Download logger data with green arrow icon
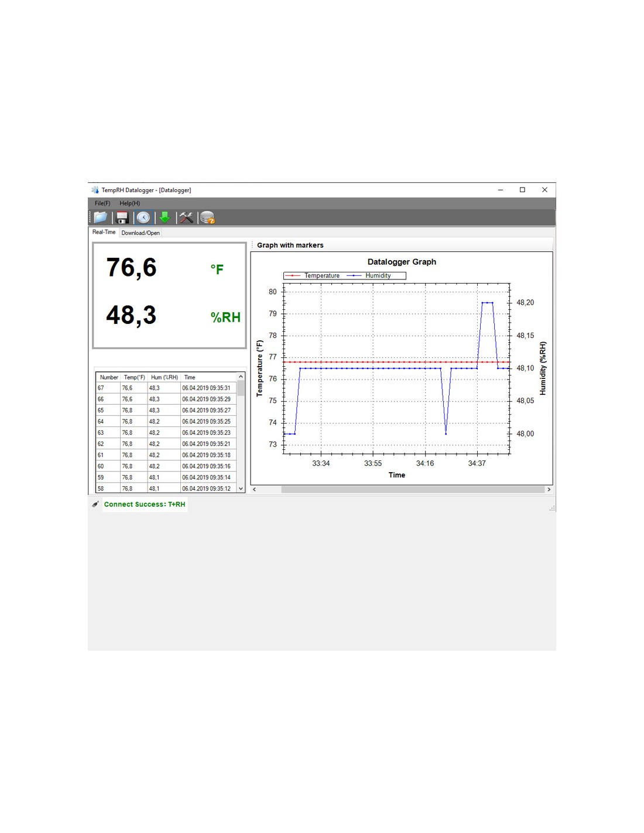The height and width of the screenshot is (833, 644). tap(165, 217)
